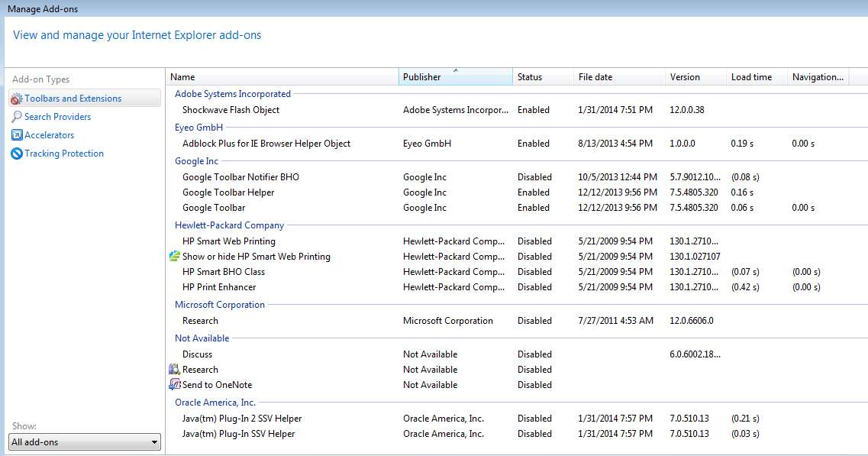Click the 12.0.0.38 version cell

tap(687, 110)
